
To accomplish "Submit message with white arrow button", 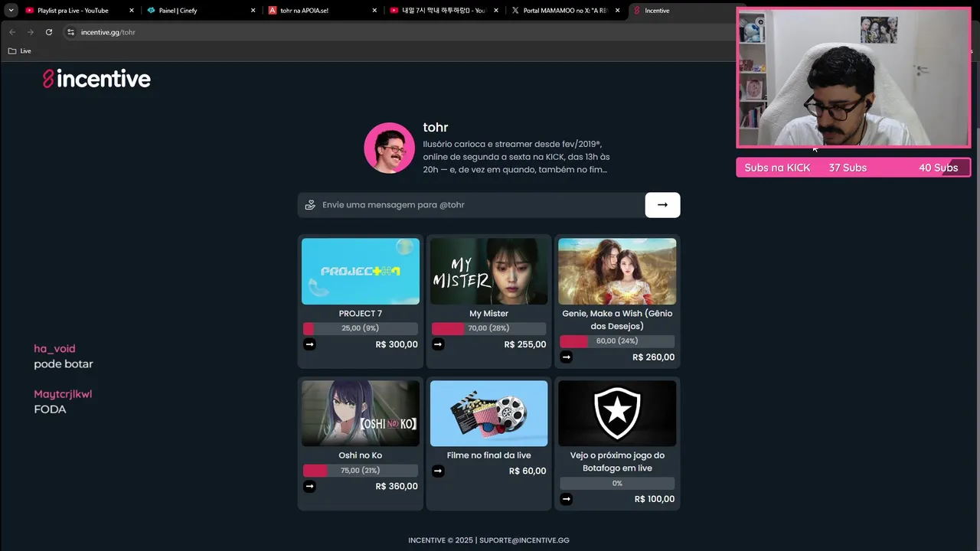I will pos(662,205).
